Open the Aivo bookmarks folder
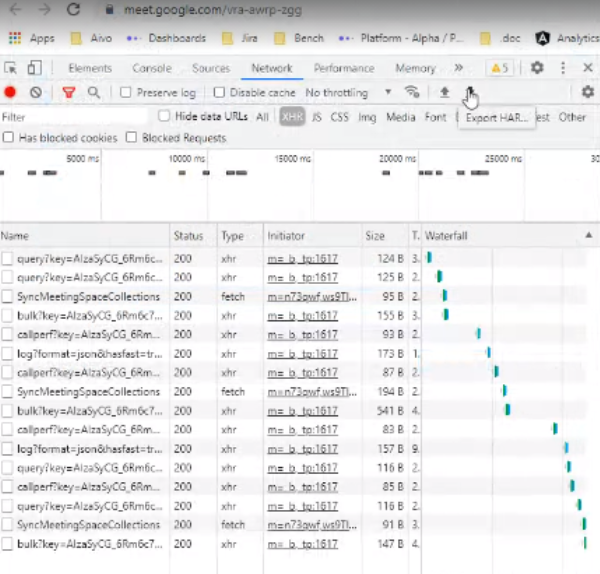The width and height of the screenshot is (600, 574). tap(92, 38)
